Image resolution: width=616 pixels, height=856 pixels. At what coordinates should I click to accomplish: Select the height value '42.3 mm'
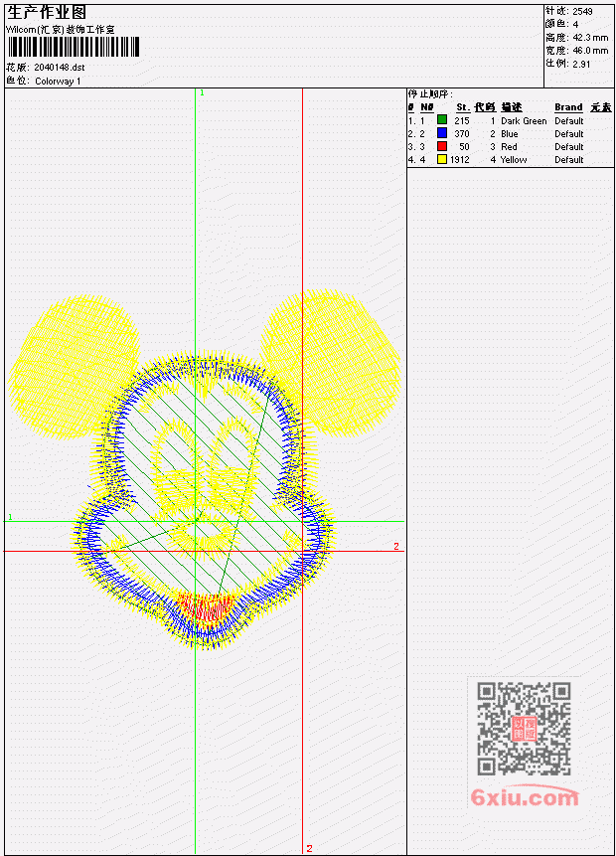click(590, 38)
